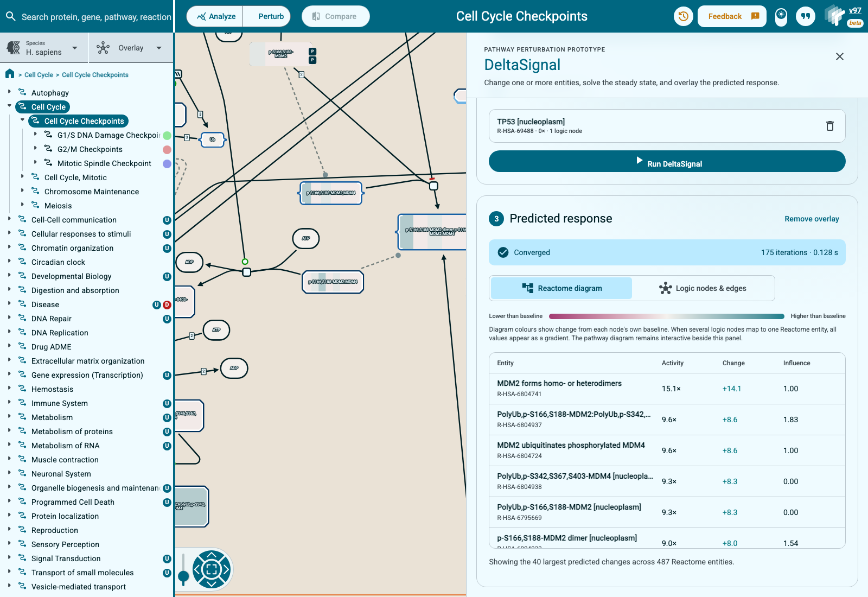Screen dimensions: 868x597
Task: Switch to Logic nodes & edges view
Action: (x=703, y=288)
